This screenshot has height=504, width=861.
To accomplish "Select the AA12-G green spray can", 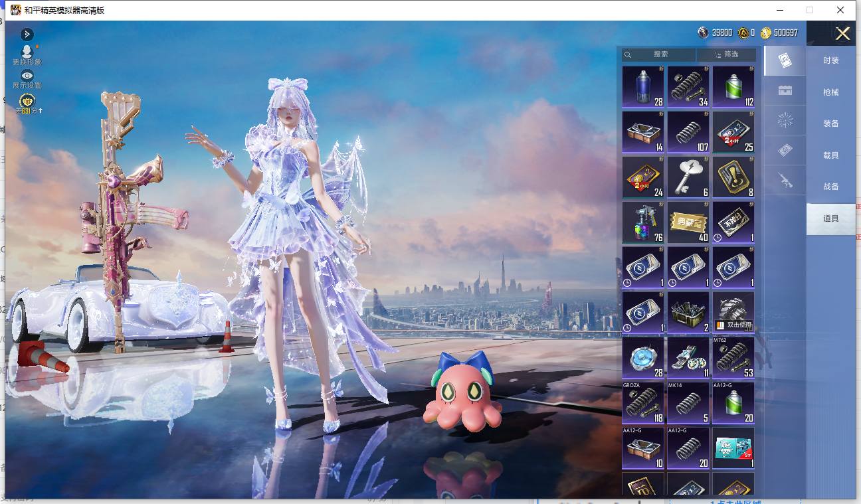I will (x=733, y=403).
